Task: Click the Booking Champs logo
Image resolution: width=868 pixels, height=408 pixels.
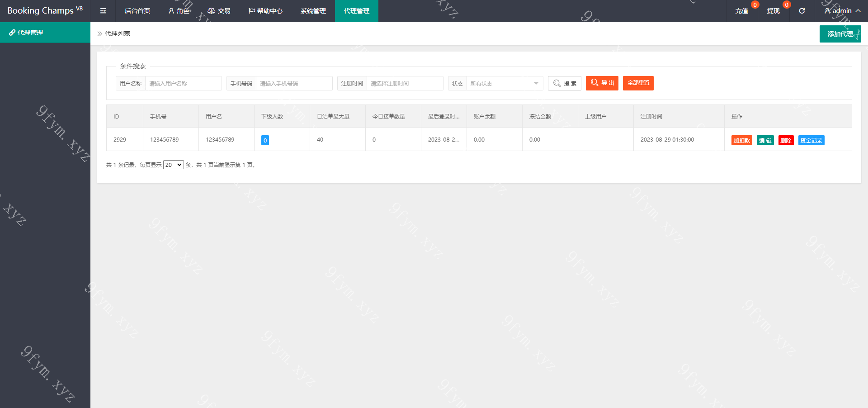Action: pos(45,11)
